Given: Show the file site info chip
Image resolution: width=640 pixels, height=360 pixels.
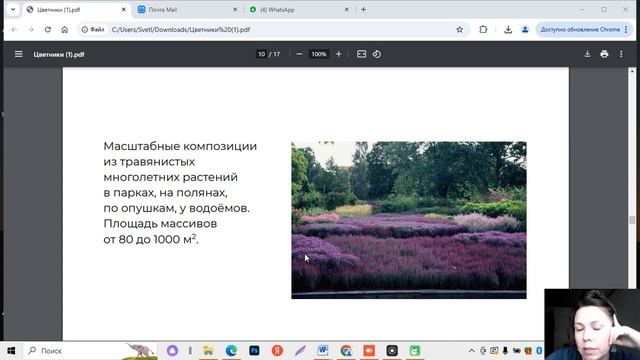Looking at the screenshot, I should coord(93,29).
